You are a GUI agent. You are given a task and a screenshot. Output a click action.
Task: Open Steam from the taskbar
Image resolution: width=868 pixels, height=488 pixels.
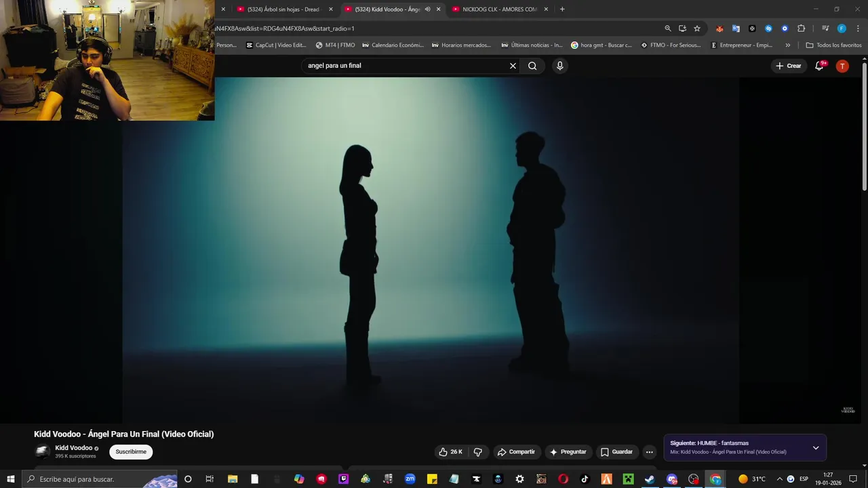(x=650, y=479)
